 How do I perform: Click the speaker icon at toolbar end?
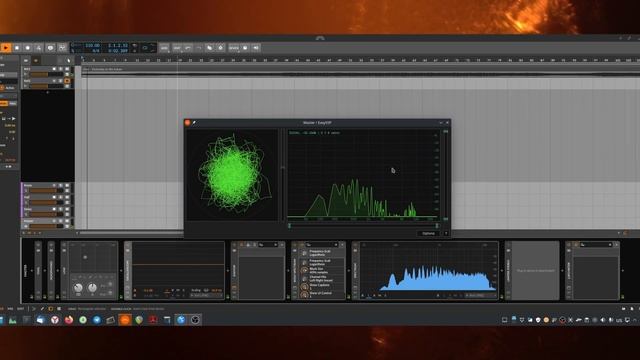(256, 48)
